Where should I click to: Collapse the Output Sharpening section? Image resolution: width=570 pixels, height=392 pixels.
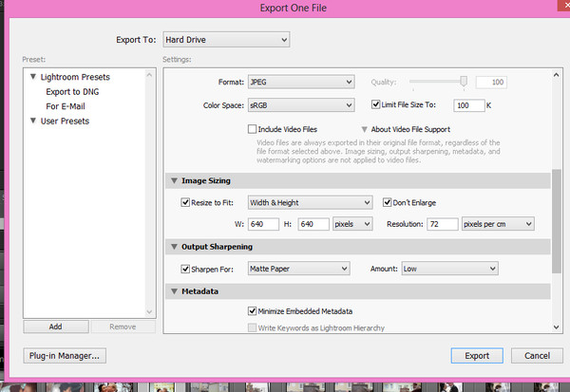pos(174,247)
